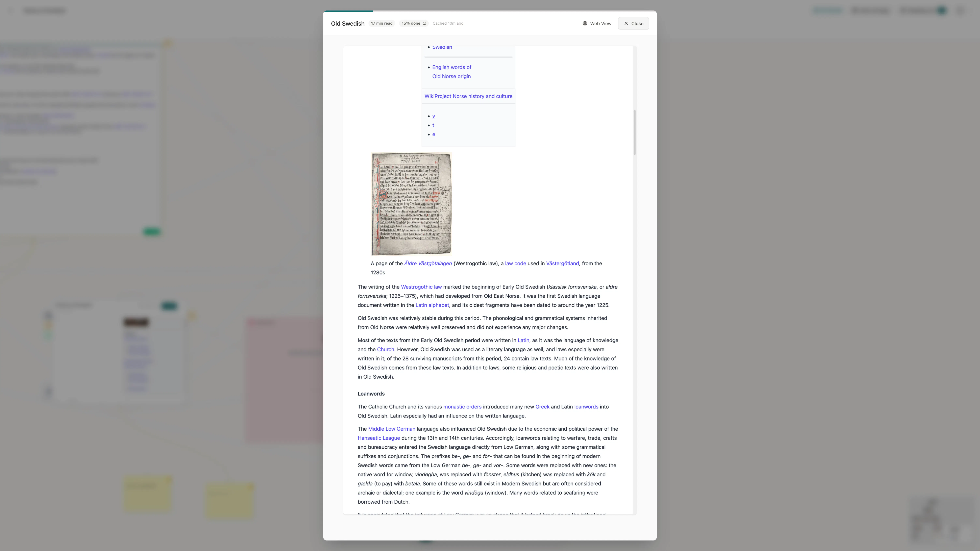Click the 'v' navbox link
Image resolution: width=980 pixels, height=551 pixels.
pos(433,116)
